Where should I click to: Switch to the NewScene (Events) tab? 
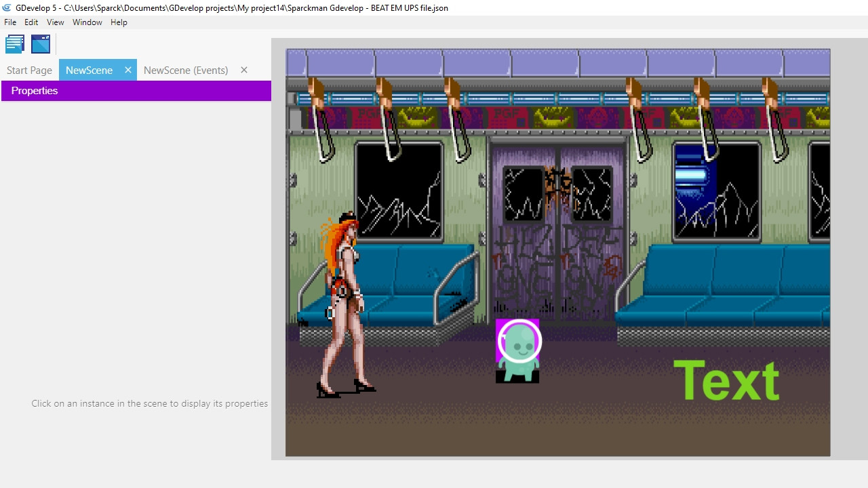point(186,70)
